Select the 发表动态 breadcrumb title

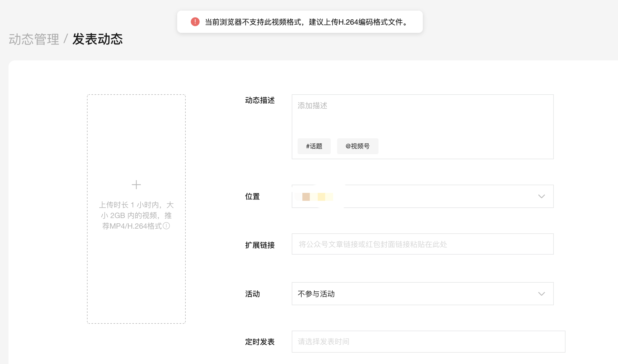pos(98,39)
